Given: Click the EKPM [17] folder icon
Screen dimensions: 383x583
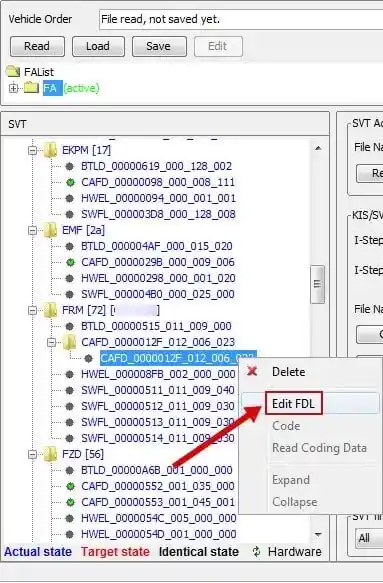Looking at the screenshot, I should coord(50,150).
